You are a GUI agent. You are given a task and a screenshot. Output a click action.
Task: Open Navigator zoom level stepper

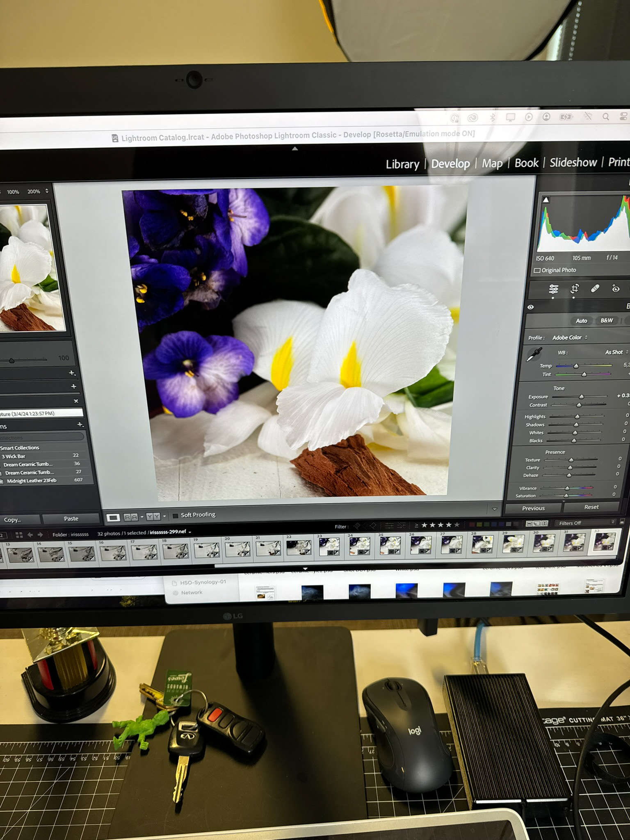point(47,191)
